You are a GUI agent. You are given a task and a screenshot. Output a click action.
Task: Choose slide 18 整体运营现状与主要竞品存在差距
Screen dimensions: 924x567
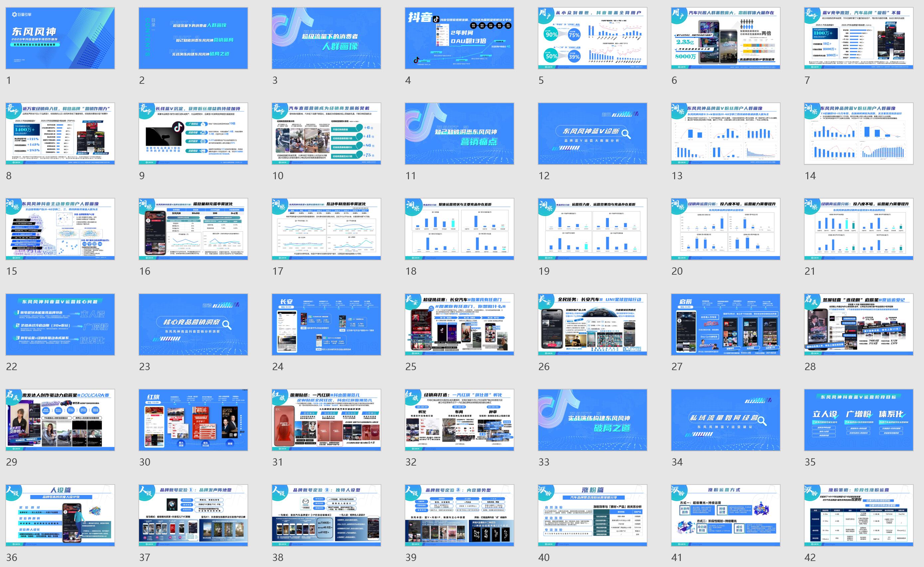[459, 229]
